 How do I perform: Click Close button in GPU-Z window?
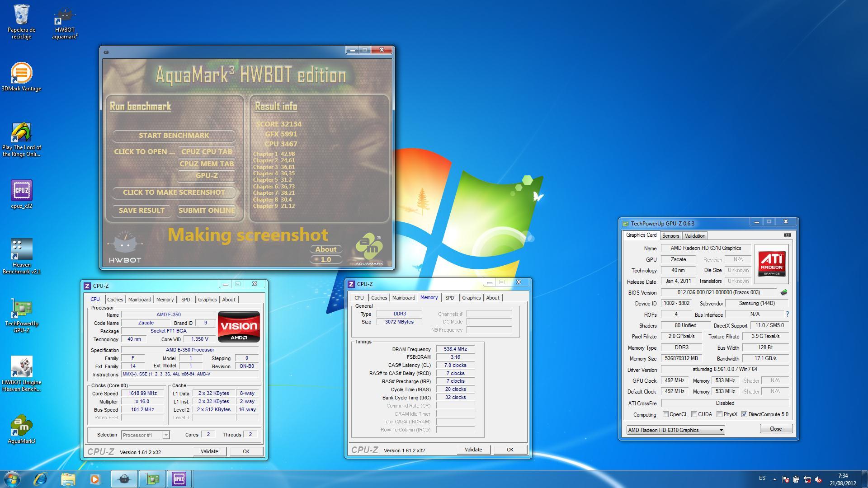coord(776,429)
